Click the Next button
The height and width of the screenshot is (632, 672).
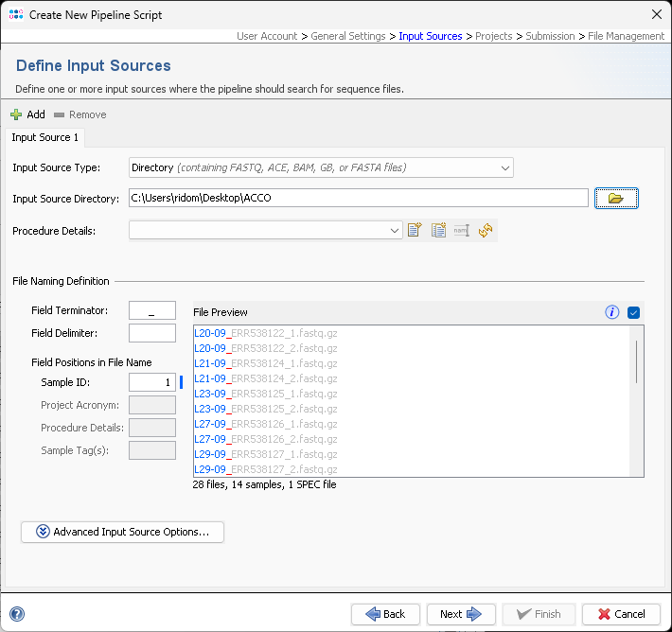pyautogui.click(x=461, y=614)
